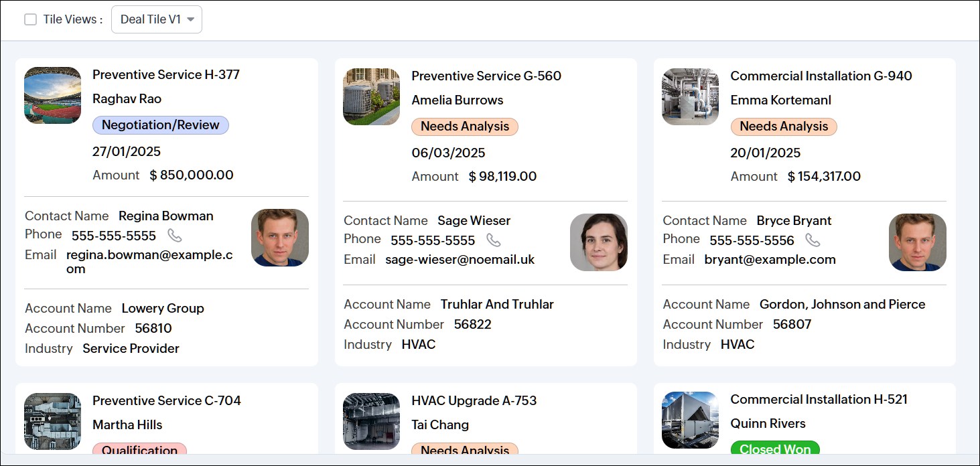Click the Negotiation/Review stage badge
Viewport: 980px width, 466px height.
pyautogui.click(x=161, y=125)
